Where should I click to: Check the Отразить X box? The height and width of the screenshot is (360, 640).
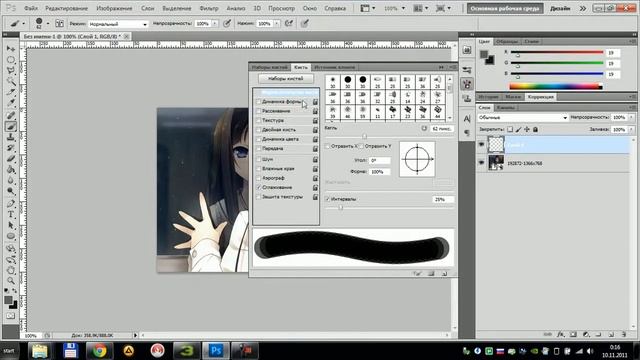pyautogui.click(x=327, y=146)
